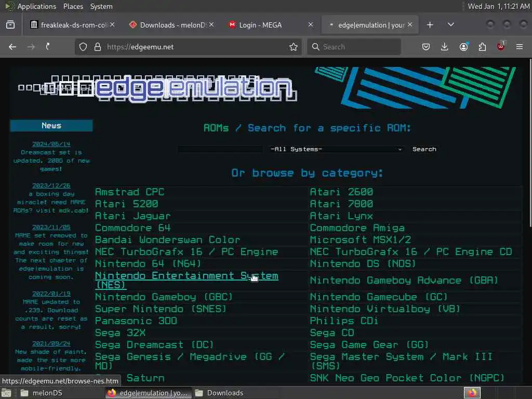Click the ROM Search button
The image size is (532, 399).
[x=424, y=149]
